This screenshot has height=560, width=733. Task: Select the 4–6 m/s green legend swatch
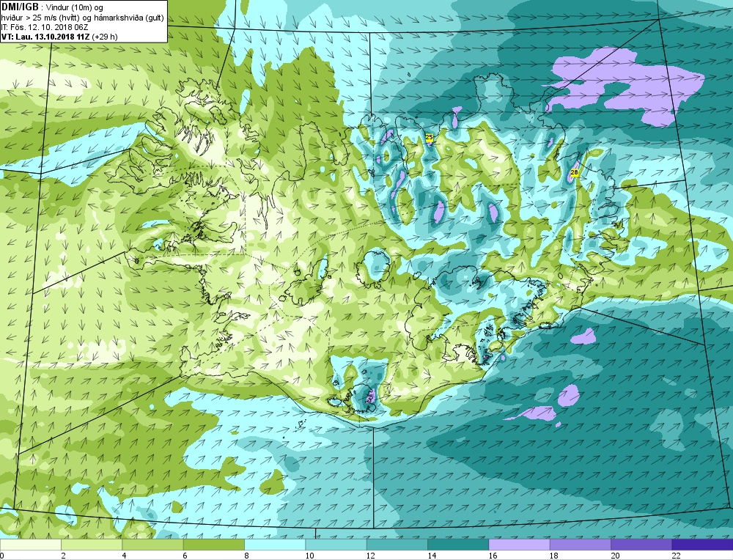tap(153, 545)
